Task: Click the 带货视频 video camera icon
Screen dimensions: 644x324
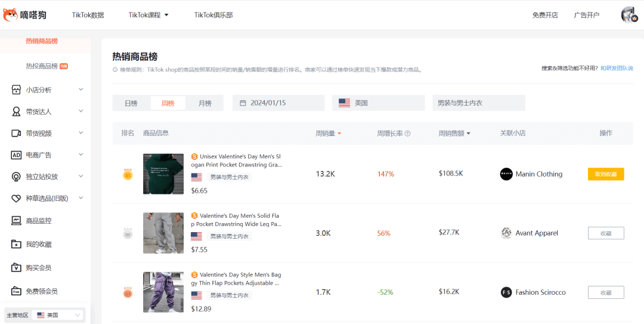Action: (x=16, y=134)
